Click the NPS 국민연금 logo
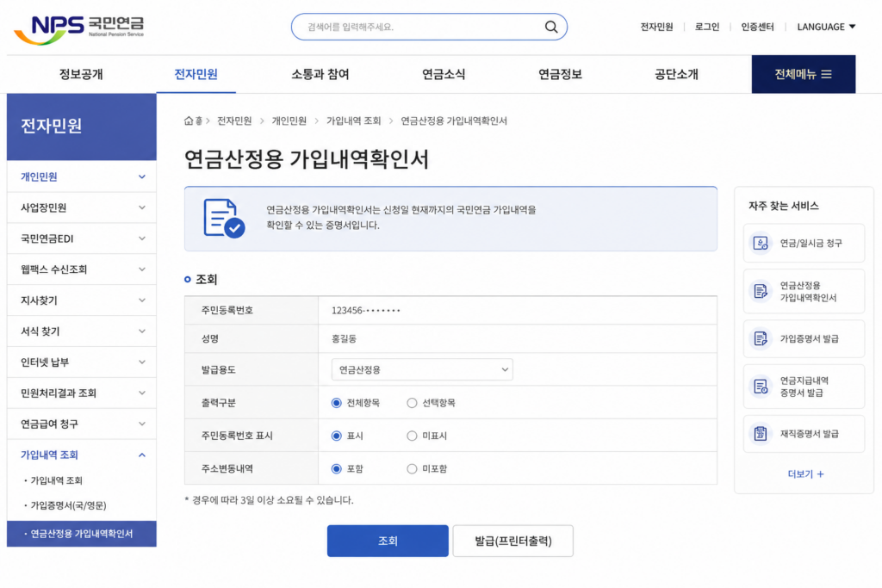This screenshot has width=882, height=588. (78, 30)
